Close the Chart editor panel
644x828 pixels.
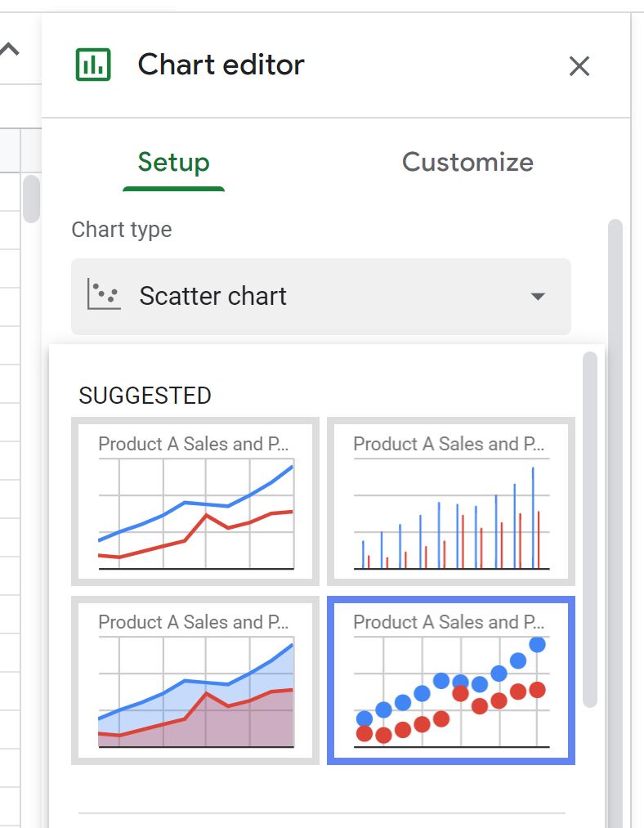(579, 66)
